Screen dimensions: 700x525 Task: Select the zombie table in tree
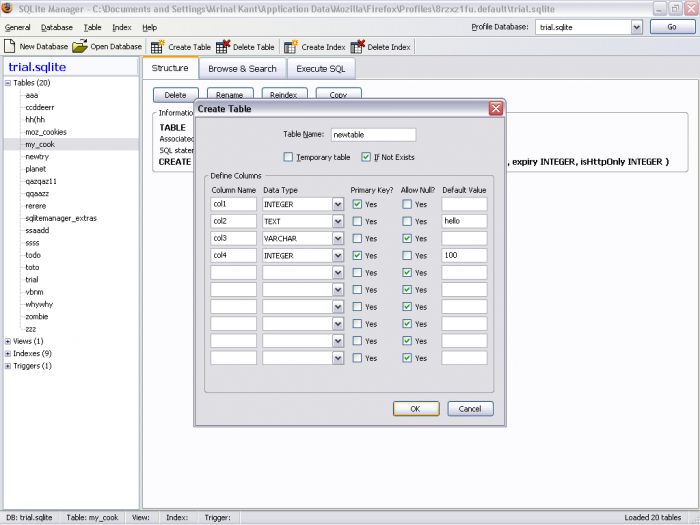point(37,317)
